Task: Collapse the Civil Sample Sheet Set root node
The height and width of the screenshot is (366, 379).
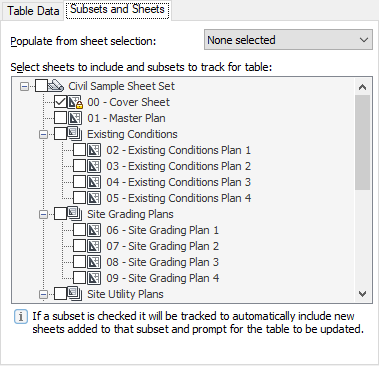Action: (x=24, y=87)
